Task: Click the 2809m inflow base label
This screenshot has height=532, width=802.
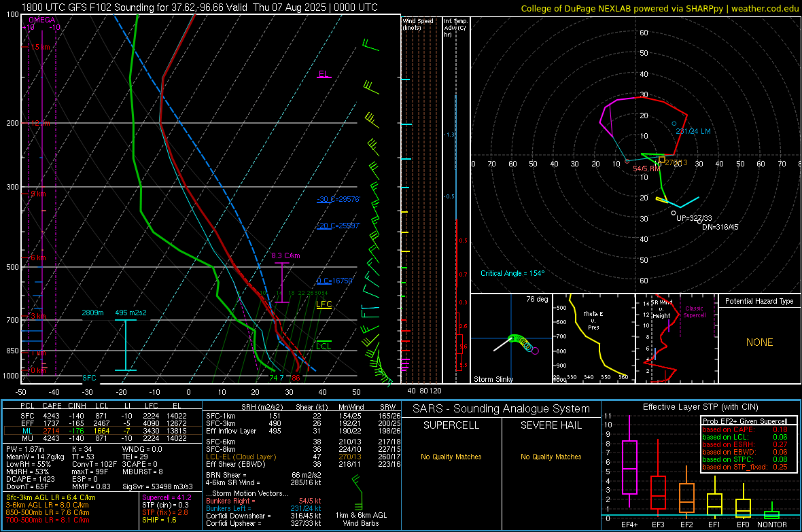Action: (92, 313)
